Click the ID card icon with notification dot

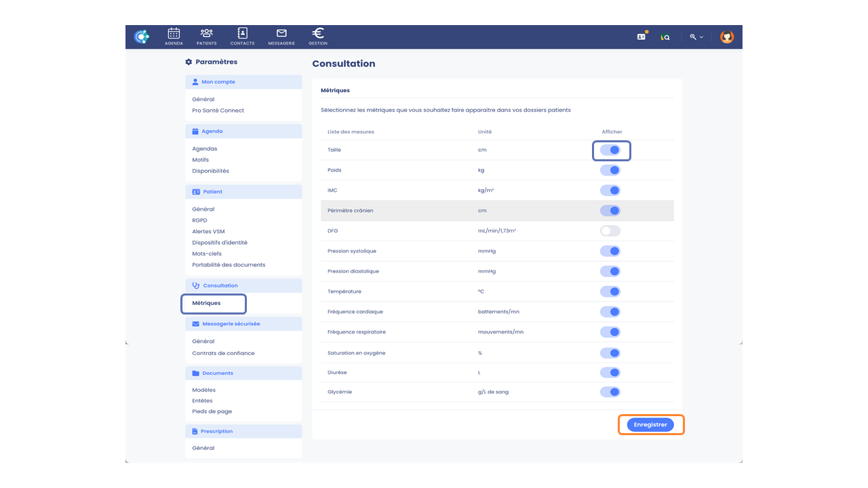pyautogui.click(x=642, y=37)
